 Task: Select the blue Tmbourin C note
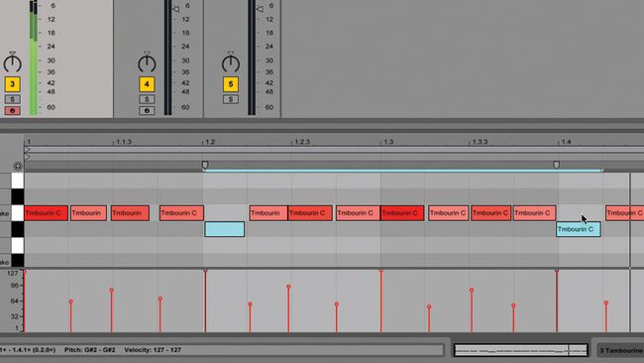pyautogui.click(x=579, y=229)
